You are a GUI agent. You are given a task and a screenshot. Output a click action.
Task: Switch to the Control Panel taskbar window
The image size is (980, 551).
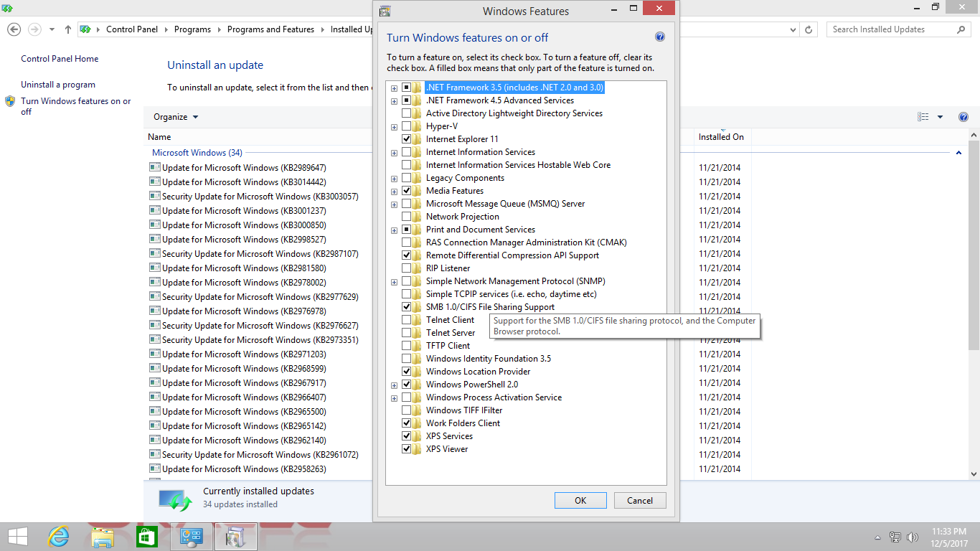coord(192,536)
